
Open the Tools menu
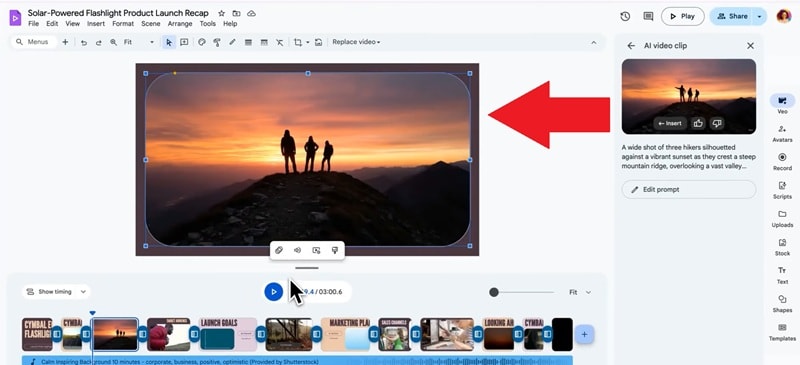point(208,23)
